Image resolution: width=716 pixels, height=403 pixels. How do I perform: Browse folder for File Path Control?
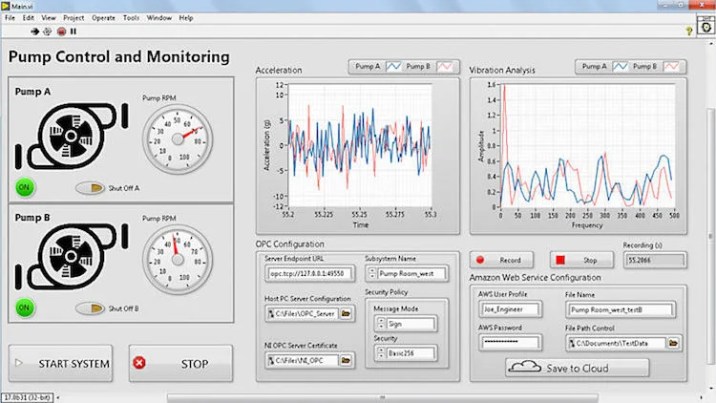pos(673,343)
